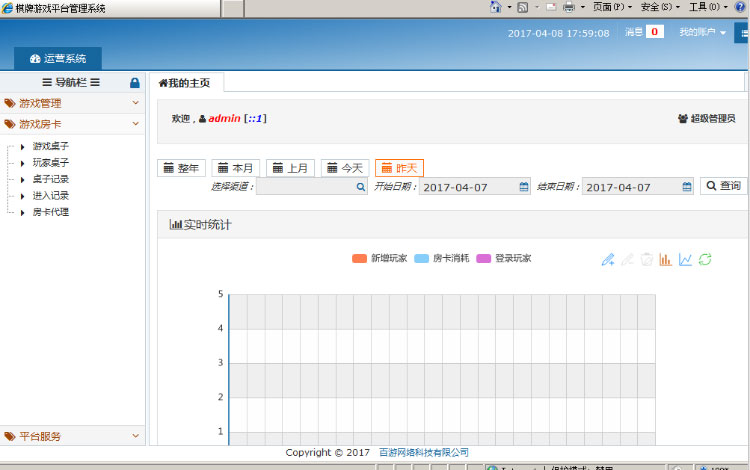
Task: Select the 运营系统 tab
Action: (58, 59)
